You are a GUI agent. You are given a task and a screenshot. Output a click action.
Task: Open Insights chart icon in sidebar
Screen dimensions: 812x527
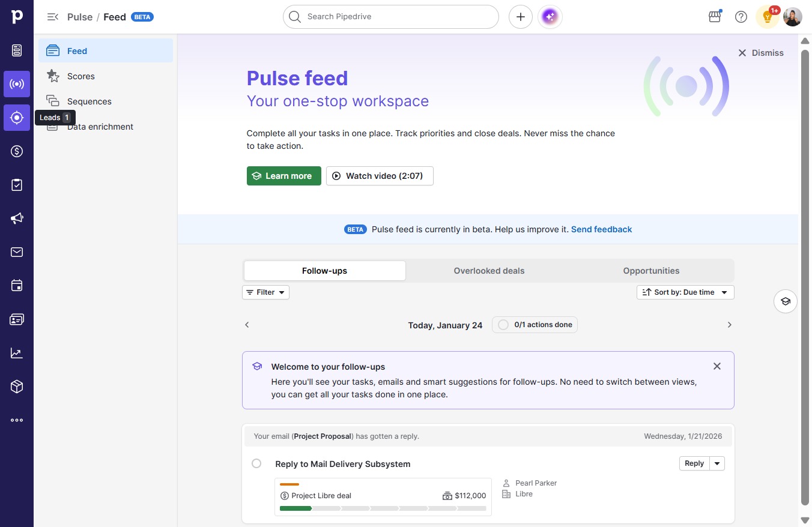(x=17, y=353)
